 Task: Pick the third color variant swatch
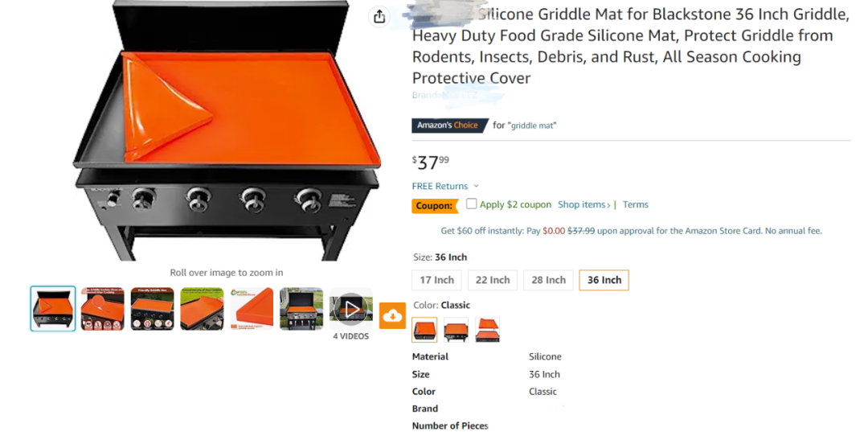pos(488,330)
